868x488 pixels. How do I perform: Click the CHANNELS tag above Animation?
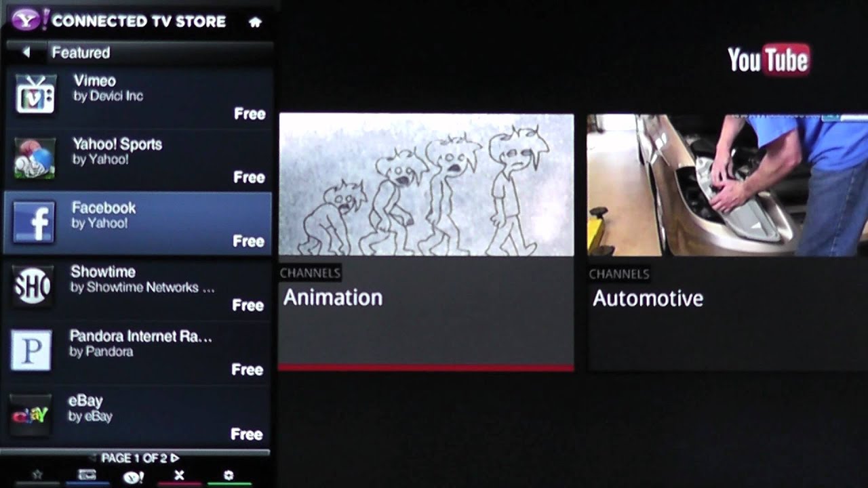310,273
